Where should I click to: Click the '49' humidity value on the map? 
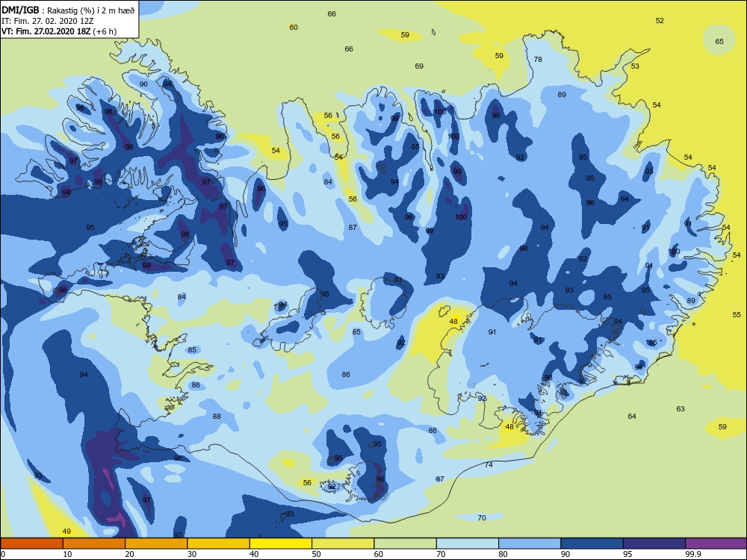66,532
